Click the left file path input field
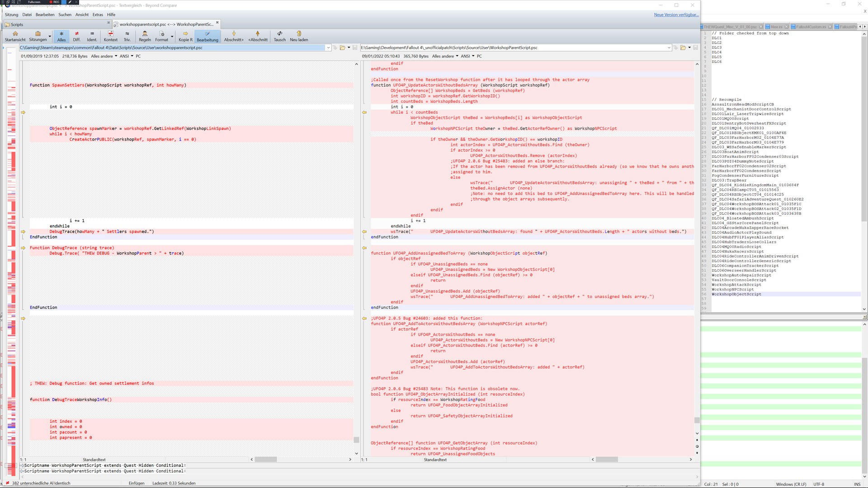Screen dimensions: 868x488 click(172, 47)
